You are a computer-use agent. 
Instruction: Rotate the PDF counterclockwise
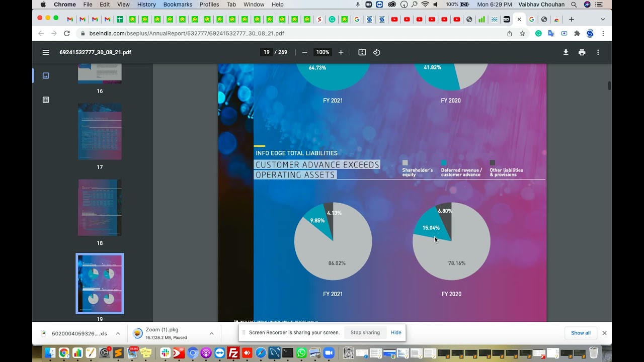pyautogui.click(x=376, y=52)
